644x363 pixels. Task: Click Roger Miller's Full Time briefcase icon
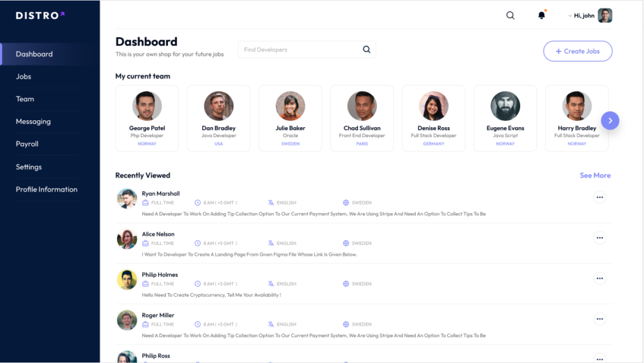[145, 325]
